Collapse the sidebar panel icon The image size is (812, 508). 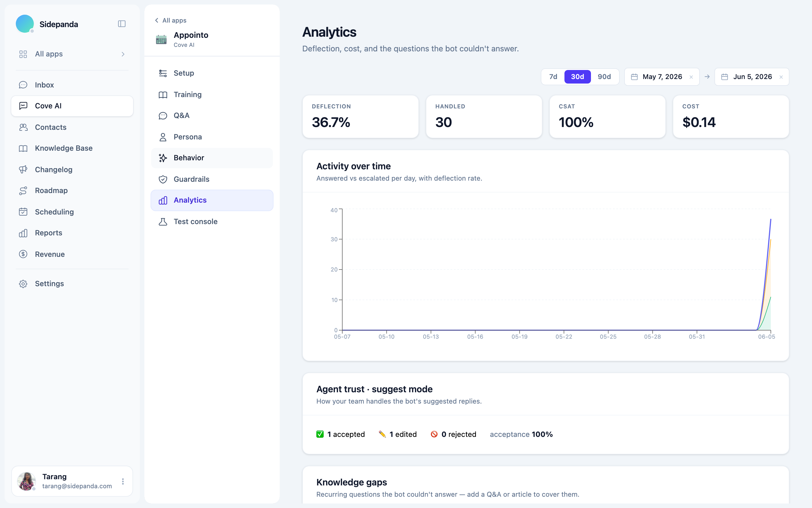point(122,24)
